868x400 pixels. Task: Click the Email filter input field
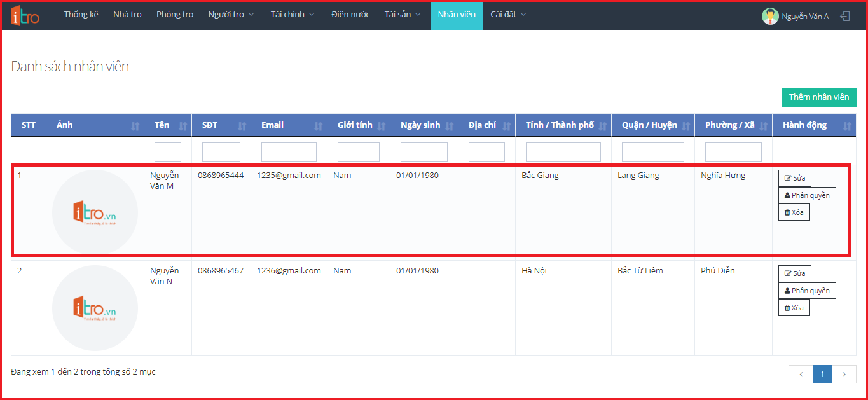pyautogui.click(x=289, y=152)
